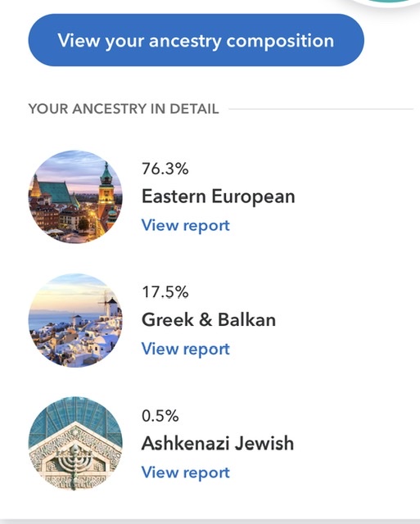Click the menorah carving in the image
The image size is (420, 524).
coord(75,459)
